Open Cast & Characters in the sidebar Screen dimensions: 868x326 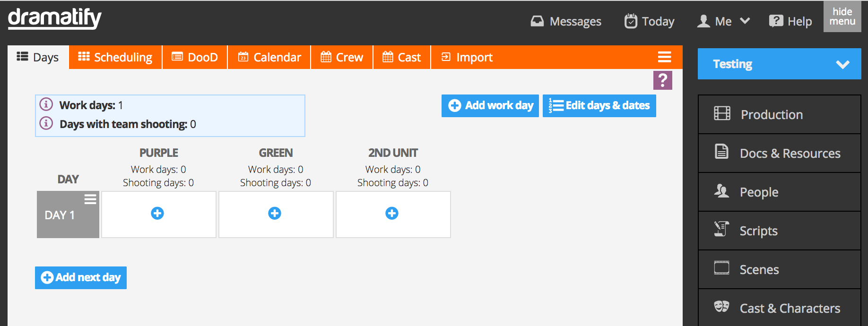coord(779,308)
